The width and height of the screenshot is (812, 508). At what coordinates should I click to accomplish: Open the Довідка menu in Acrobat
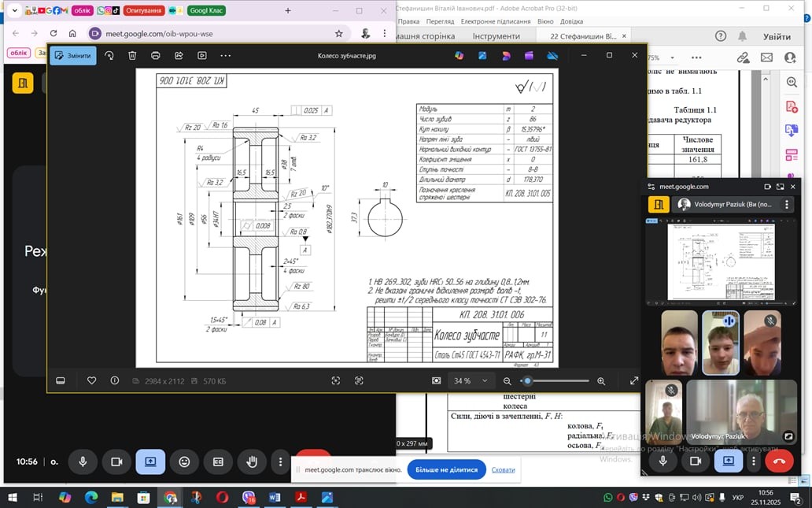coord(572,21)
